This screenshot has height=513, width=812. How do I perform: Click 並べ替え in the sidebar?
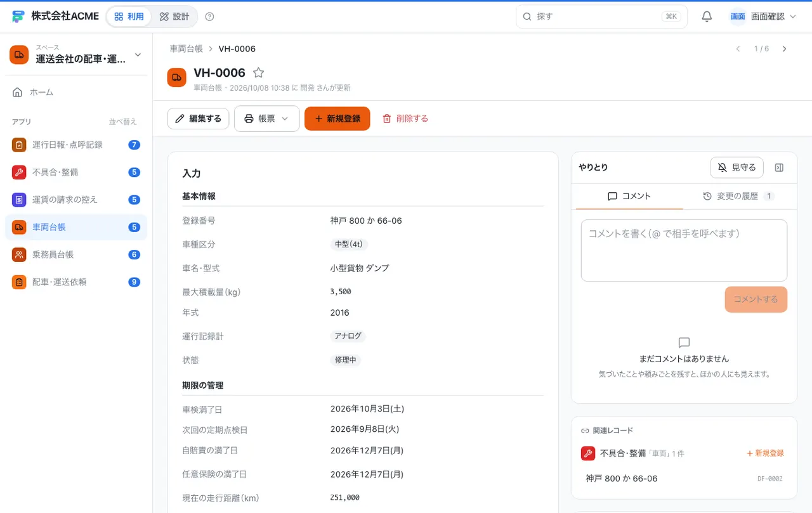pyautogui.click(x=122, y=122)
